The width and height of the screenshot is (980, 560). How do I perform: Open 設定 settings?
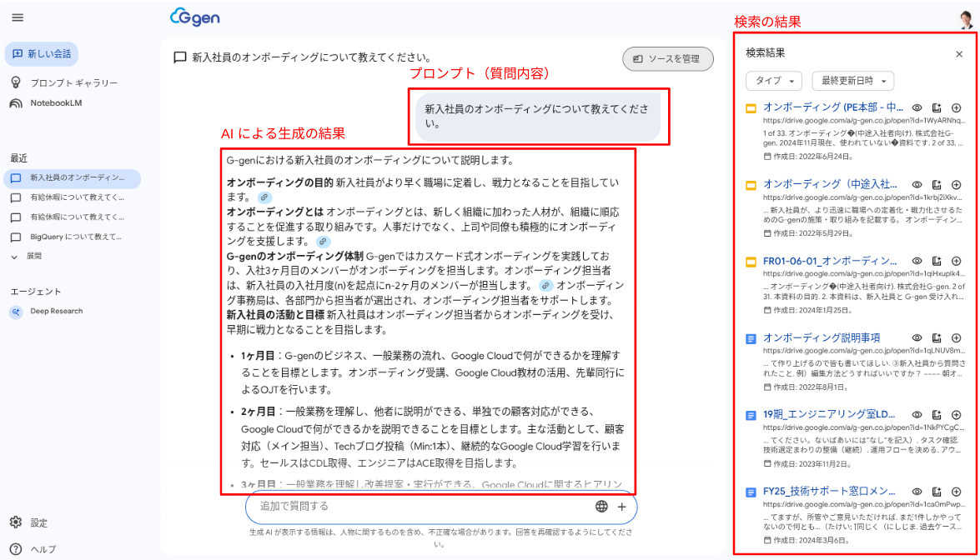click(x=28, y=522)
